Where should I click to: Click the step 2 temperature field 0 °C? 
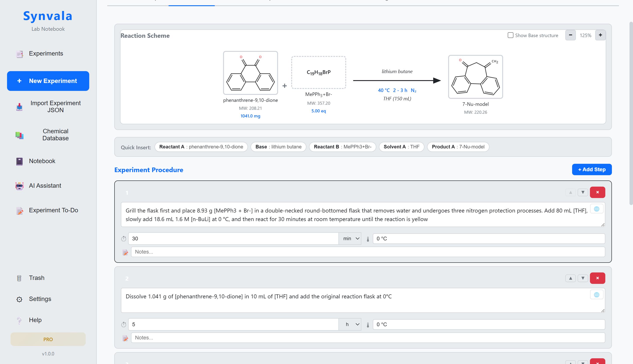489,324
